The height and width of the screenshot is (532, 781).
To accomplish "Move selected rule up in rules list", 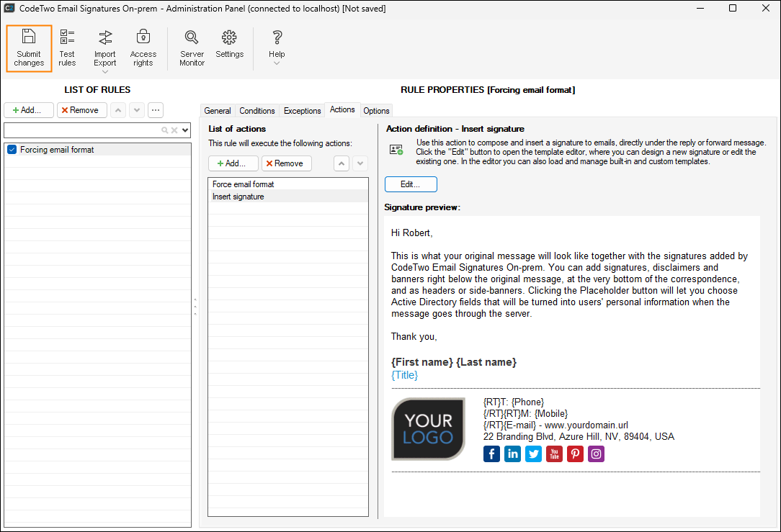I will point(118,110).
